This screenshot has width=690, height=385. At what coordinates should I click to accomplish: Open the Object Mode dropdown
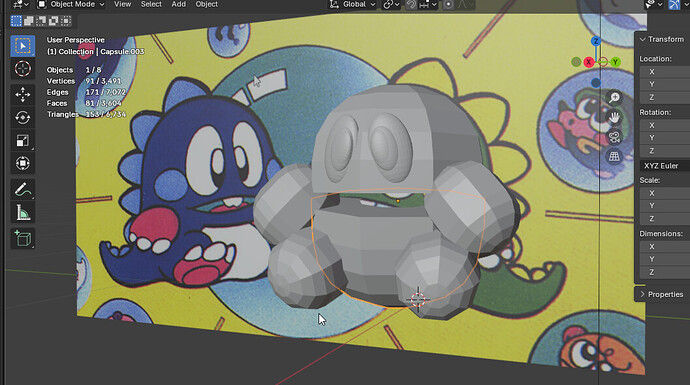[x=71, y=4]
